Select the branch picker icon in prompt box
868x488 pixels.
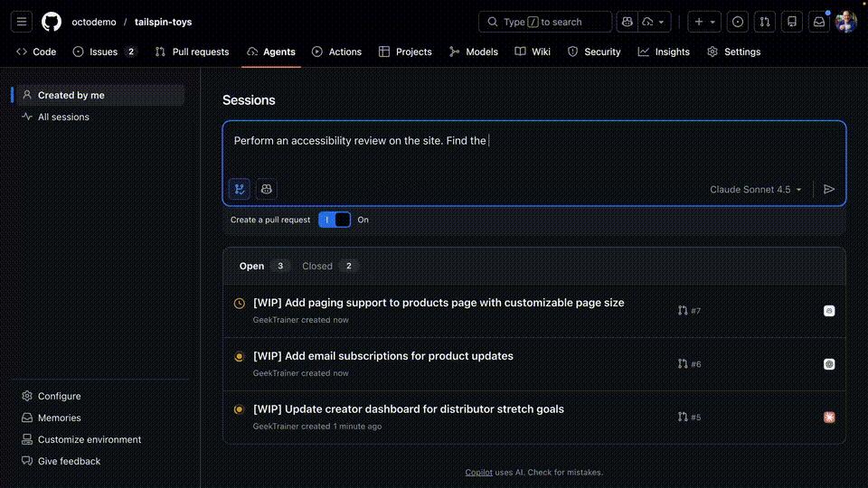click(x=239, y=189)
